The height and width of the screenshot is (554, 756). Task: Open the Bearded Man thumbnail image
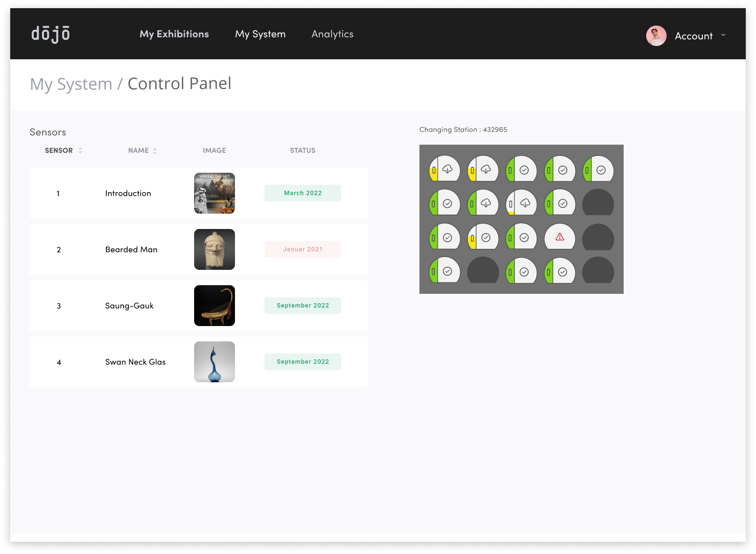coord(215,249)
